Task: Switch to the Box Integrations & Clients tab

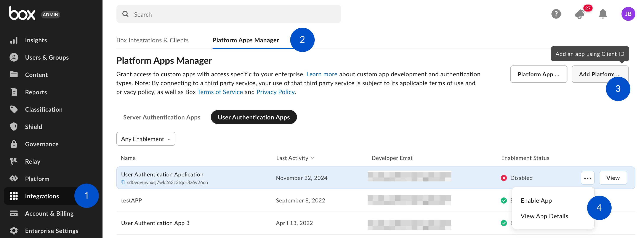Action: point(152,40)
